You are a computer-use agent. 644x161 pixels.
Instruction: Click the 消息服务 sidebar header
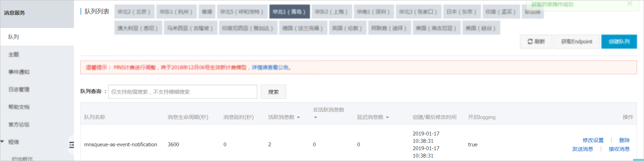(x=15, y=13)
